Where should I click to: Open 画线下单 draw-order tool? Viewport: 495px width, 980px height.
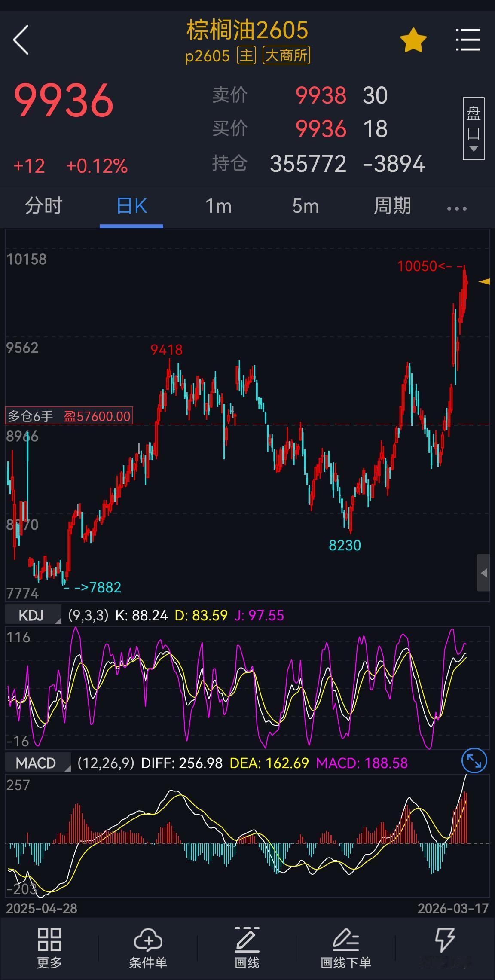pos(345,948)
